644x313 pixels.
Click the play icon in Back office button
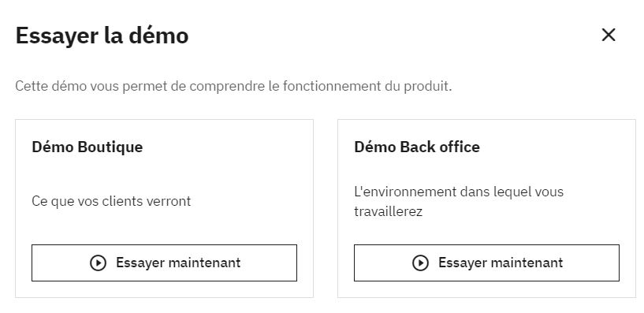tap(421, 263)
